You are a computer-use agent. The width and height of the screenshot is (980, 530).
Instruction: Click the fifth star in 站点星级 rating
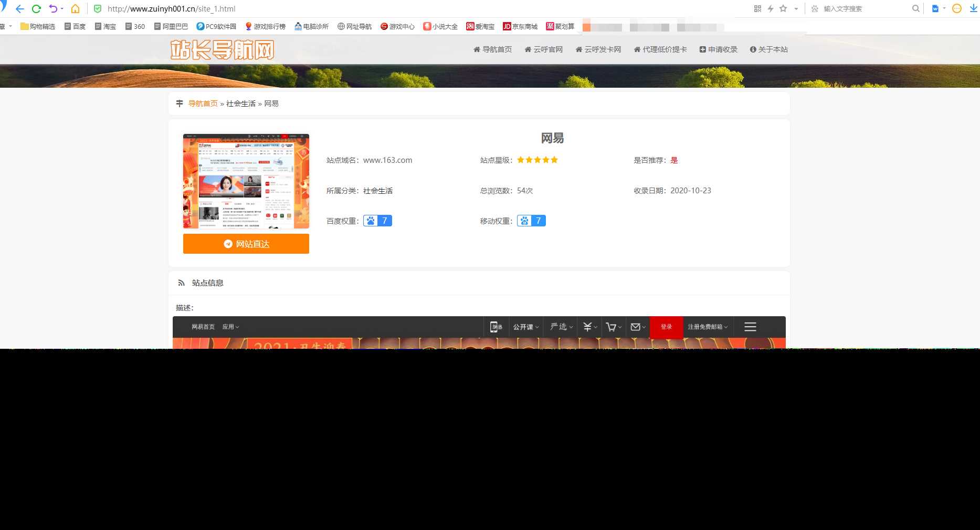coord(554,160)
